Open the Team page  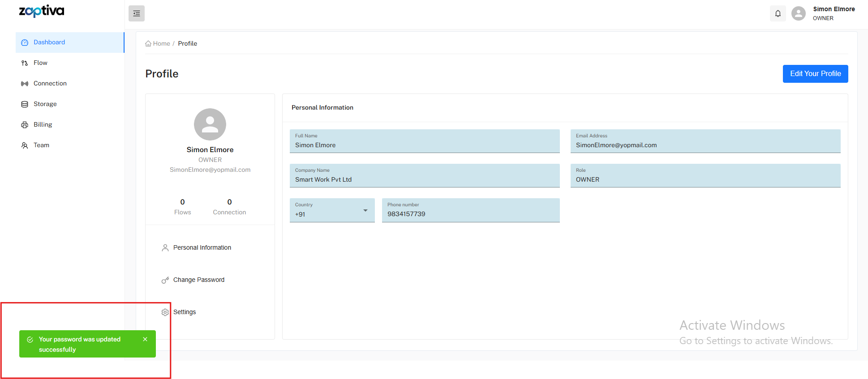[41, 145]
